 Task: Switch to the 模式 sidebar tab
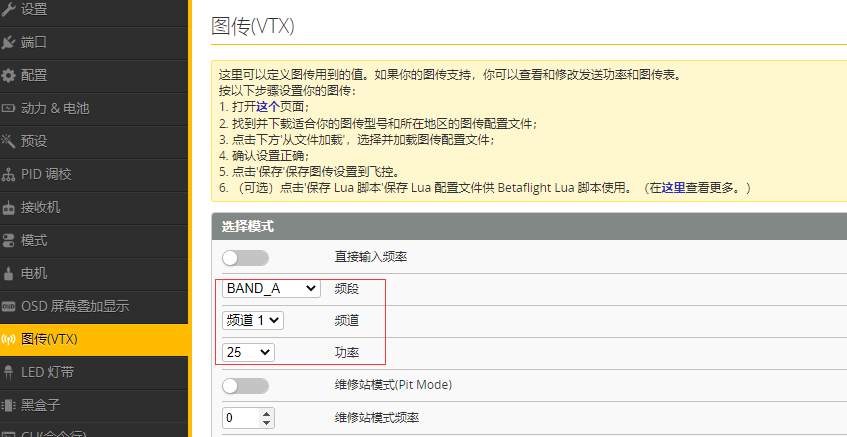click(34, 240)
